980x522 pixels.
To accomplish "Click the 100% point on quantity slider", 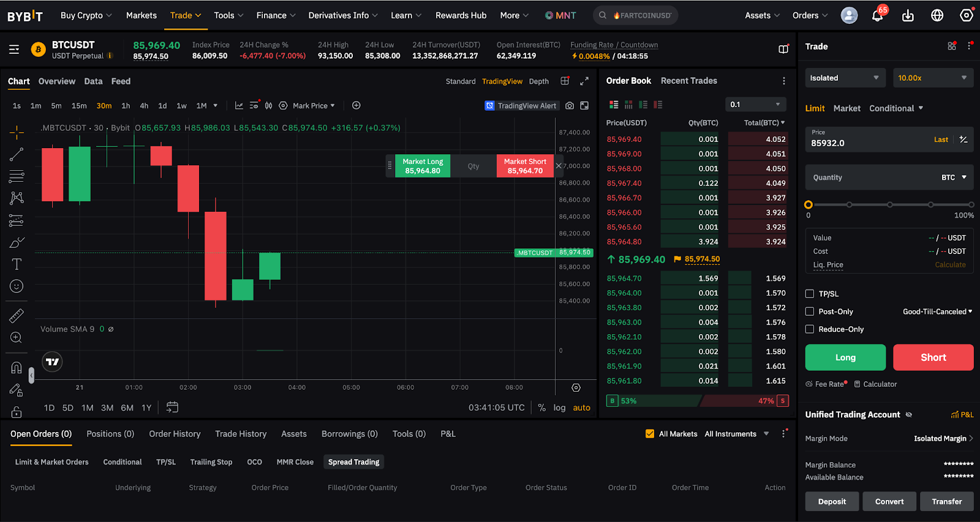I will pos(971,205).
